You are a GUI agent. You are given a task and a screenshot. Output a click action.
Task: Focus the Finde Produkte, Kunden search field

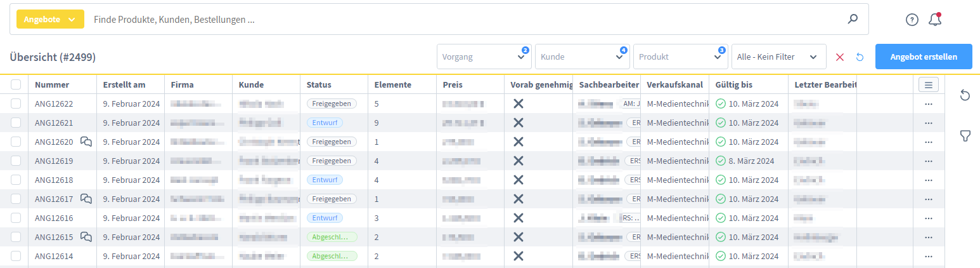click(466, 19)
